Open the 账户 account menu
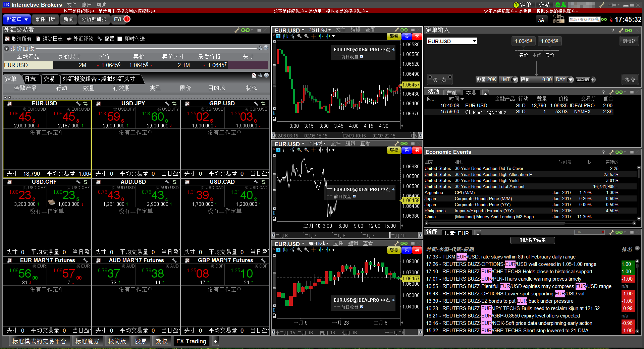This screenshot has width=644, height=349. 87,5
